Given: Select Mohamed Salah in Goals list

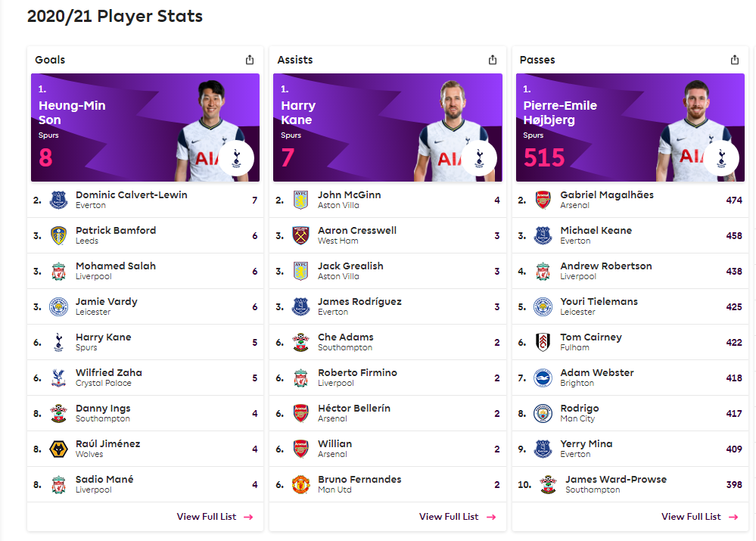Looking at the screenshot, I should click(x=145, y=271).
